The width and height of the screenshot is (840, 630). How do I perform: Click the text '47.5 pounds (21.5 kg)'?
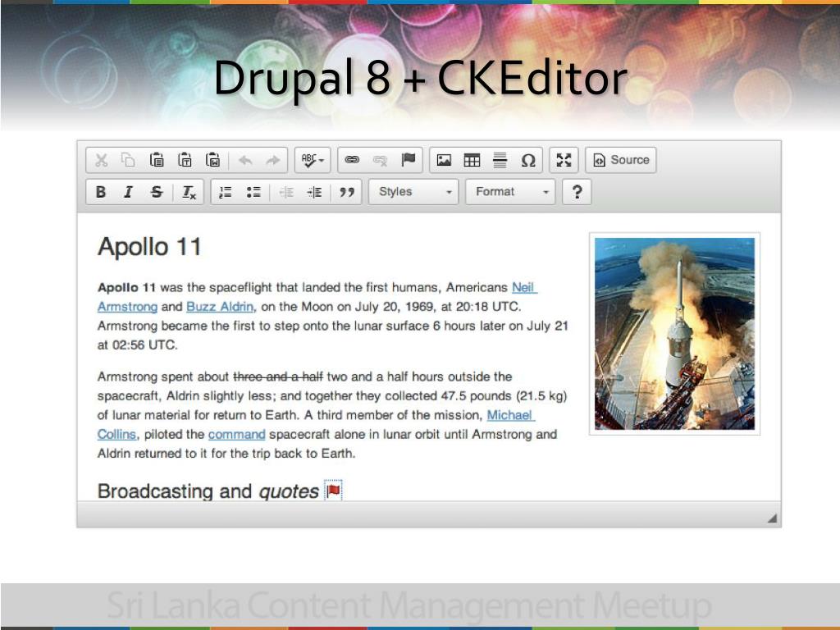tap(504, 396)
